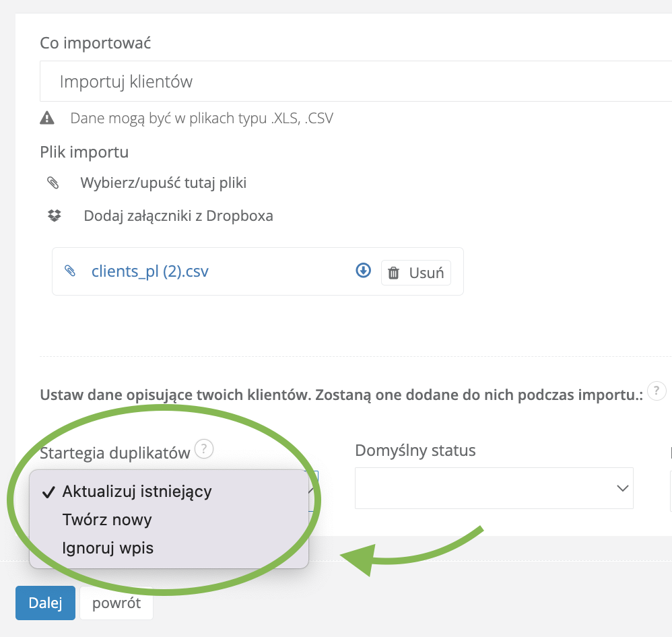Expand the Domyślny status dropdown
Screen dimensions: 672x637
tap(494, 488)
